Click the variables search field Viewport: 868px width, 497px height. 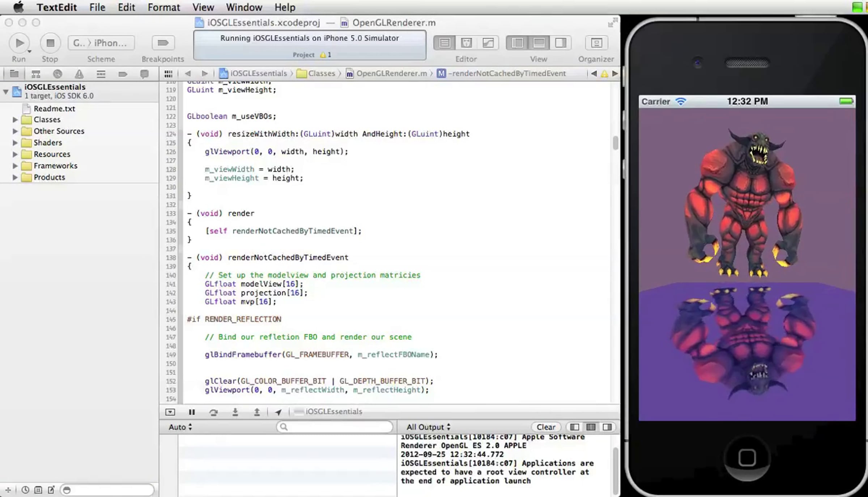[x=335, y=427]
